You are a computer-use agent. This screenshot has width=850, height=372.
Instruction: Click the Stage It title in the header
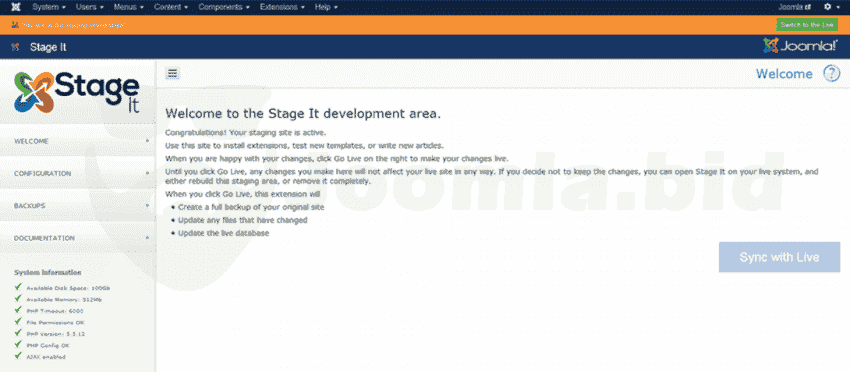coord(48,47)
